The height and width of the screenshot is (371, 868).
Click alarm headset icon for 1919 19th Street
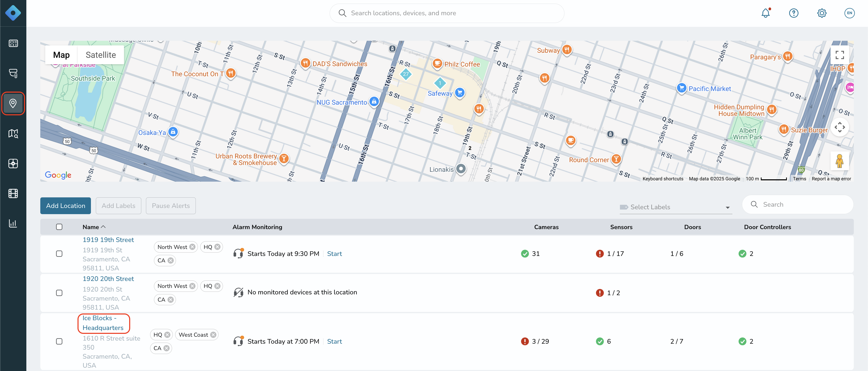tap(238, 253)
